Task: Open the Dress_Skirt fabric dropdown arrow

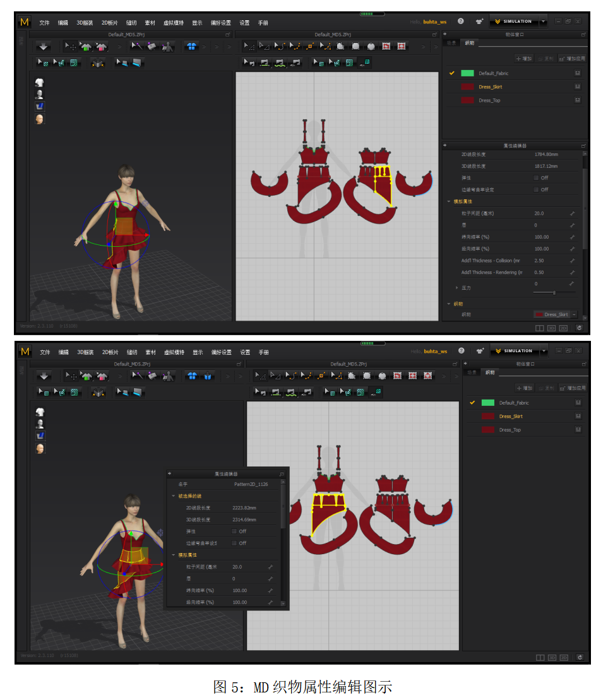Action: [x=574, y=314]
